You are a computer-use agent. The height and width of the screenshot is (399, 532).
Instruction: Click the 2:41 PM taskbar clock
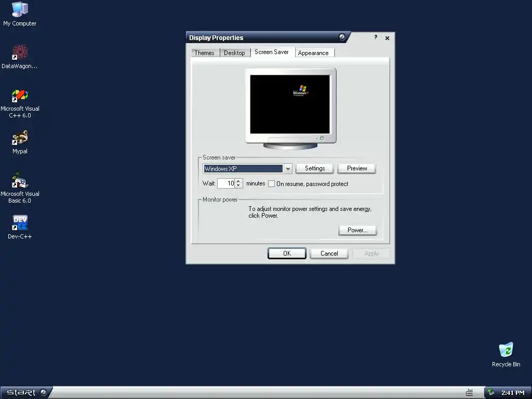(513, 393)
